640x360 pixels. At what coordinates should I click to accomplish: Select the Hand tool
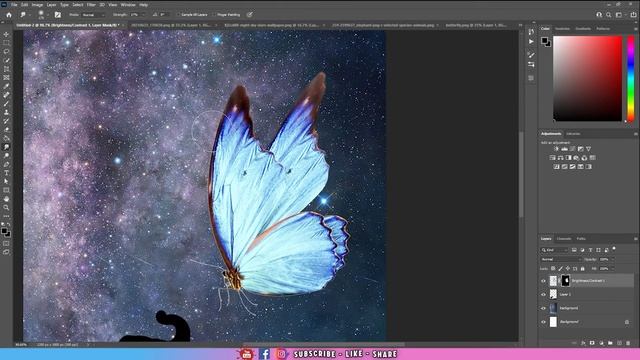(6, 199)
